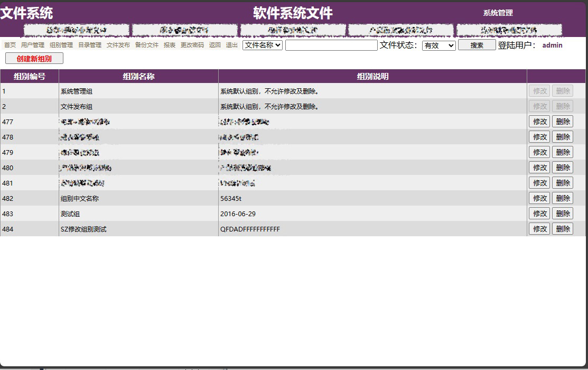The image size is (588, 370).
Task: Open the 组别管理 menu link
Action: click(x=61, y=45)
